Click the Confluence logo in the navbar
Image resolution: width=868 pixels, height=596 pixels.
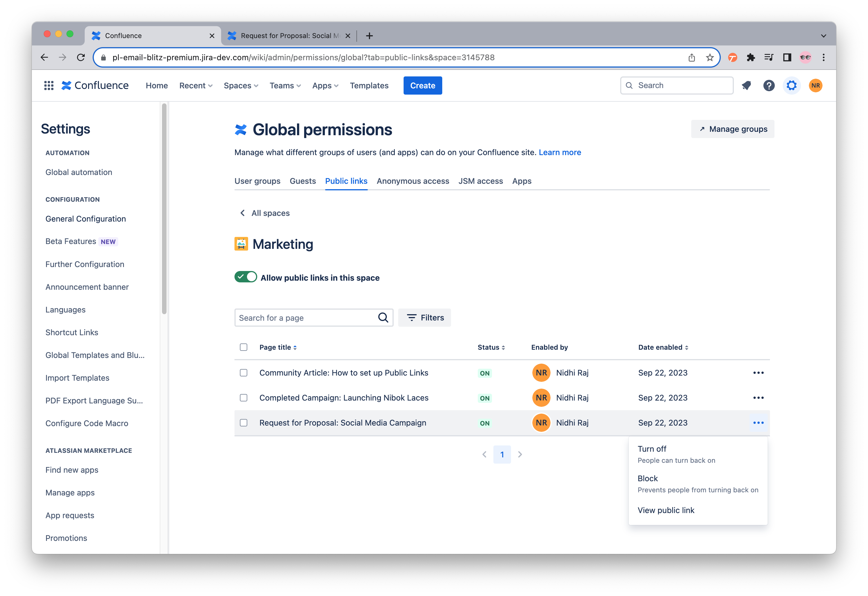click(95, 85)
